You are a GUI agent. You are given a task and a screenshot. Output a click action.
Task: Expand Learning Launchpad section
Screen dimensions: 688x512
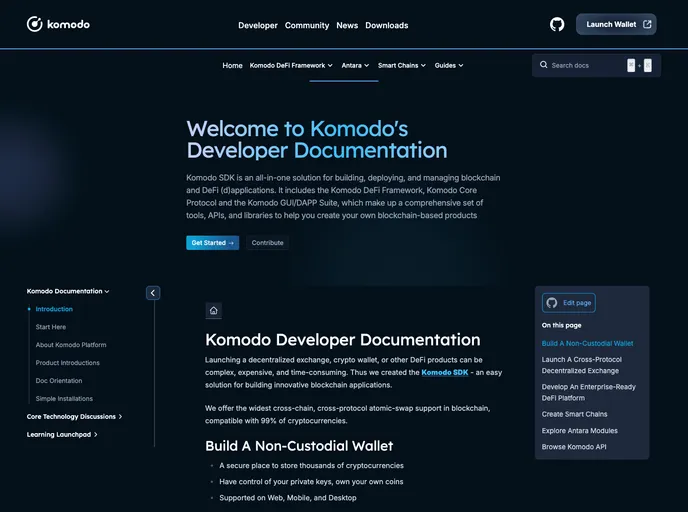(x=62, y=434)
